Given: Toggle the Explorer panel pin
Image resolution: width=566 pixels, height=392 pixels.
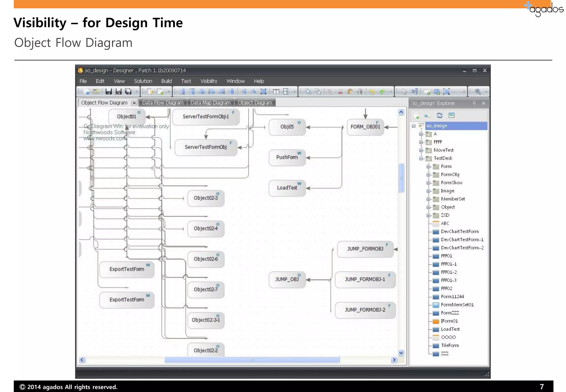Looking at the screenshot, I should [474, 103].
